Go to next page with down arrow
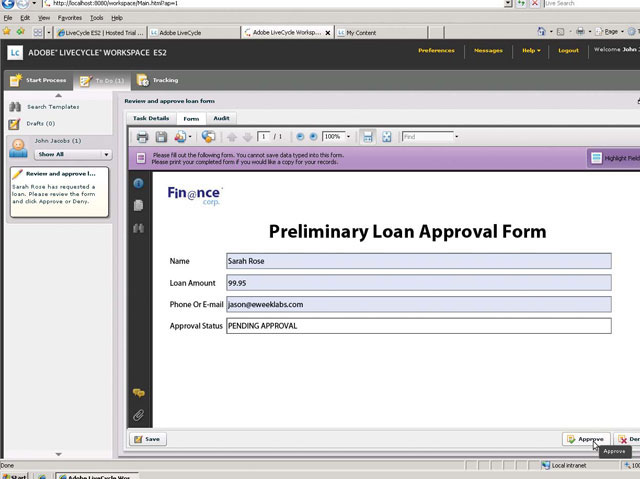The width and height of the screenshot is (640, 479). [247, 137]
